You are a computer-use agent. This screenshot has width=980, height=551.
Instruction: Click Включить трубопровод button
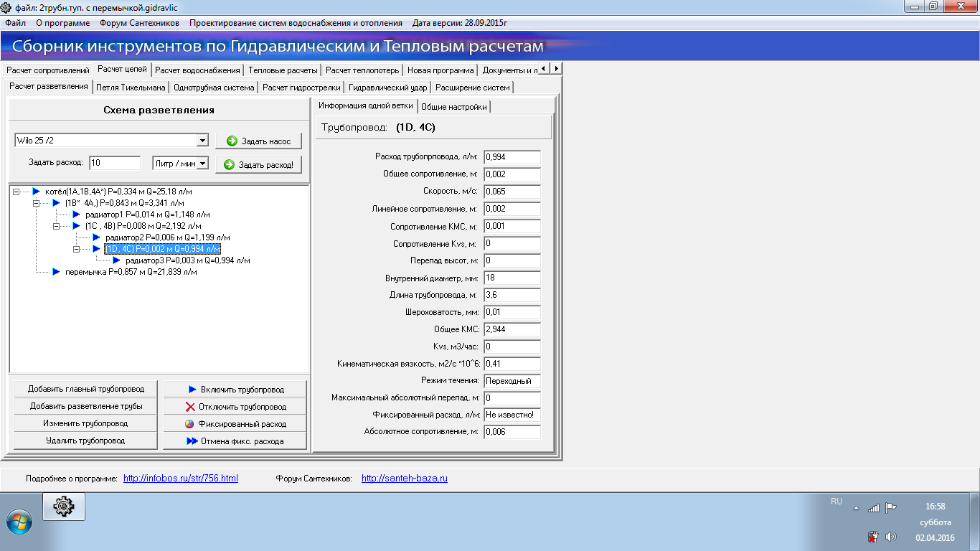coord(235,390)
